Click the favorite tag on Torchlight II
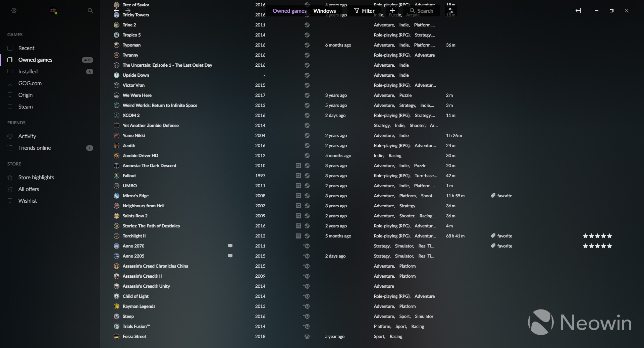 pyautogui.click(x=501, y=236)
